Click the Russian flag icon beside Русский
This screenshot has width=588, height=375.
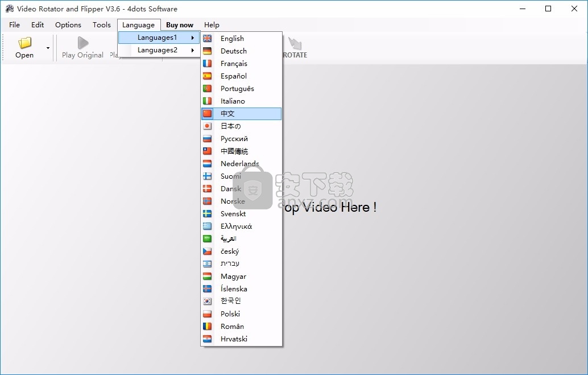207,138
